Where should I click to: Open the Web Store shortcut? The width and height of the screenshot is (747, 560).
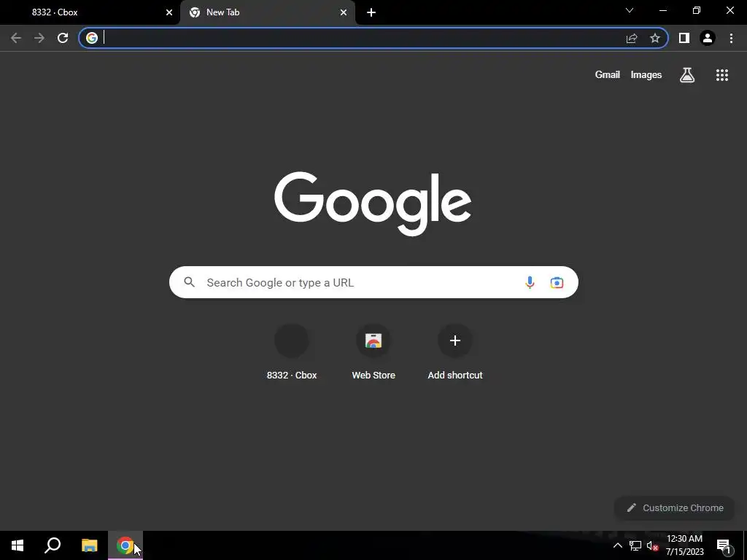click(x=373, y=352)
